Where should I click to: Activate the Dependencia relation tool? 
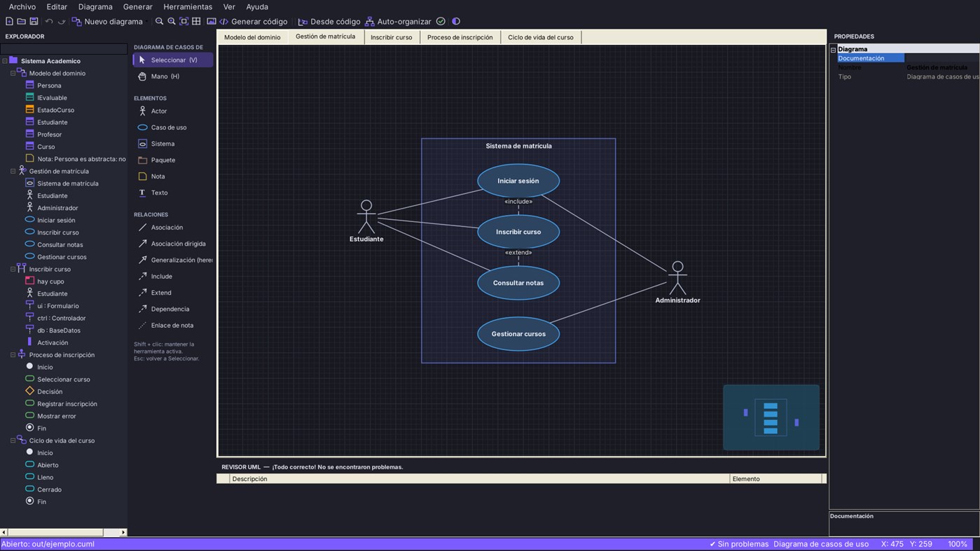[x=172, y=309]
